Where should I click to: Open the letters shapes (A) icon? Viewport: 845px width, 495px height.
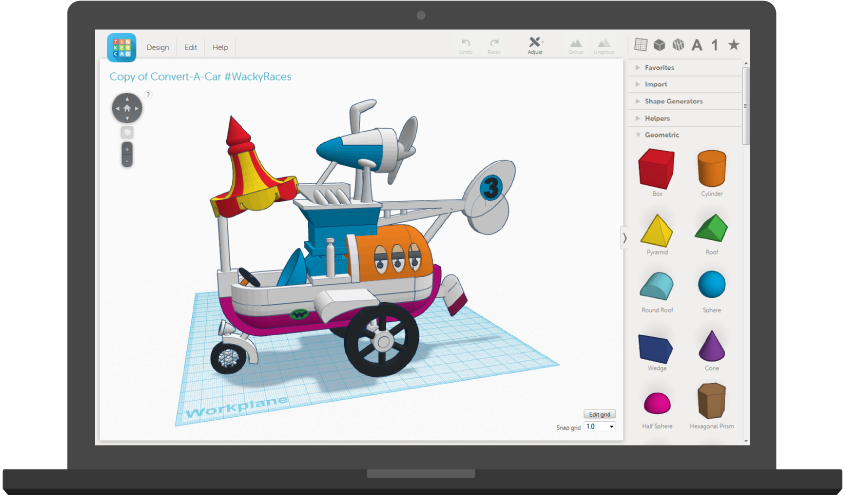697,45
